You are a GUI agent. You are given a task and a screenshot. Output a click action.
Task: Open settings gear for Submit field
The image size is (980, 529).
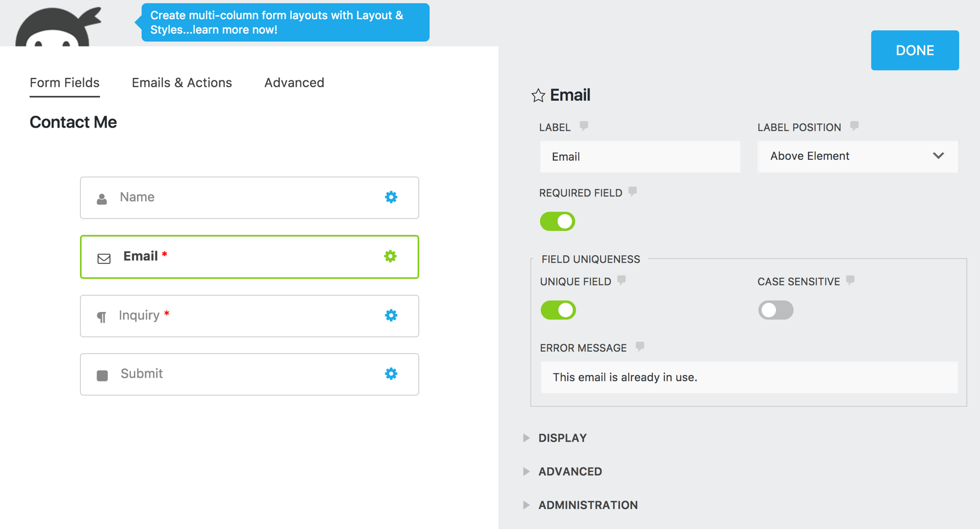point(391,374)
